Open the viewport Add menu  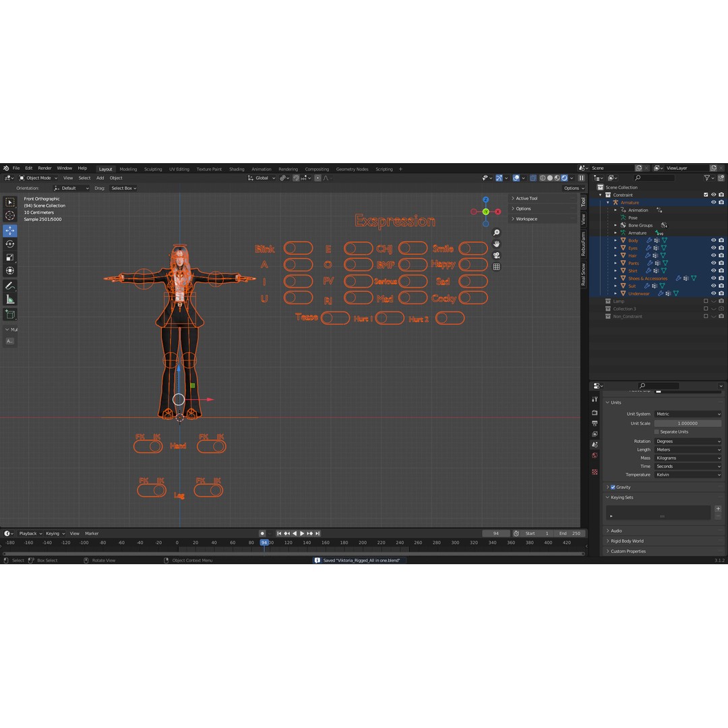click(x=100, y=178)
